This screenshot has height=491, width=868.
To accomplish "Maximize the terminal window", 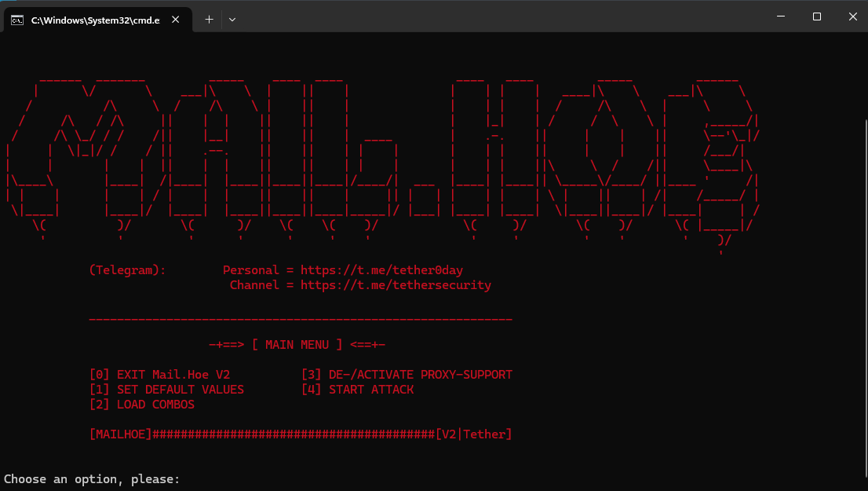I will click(817, 16).
